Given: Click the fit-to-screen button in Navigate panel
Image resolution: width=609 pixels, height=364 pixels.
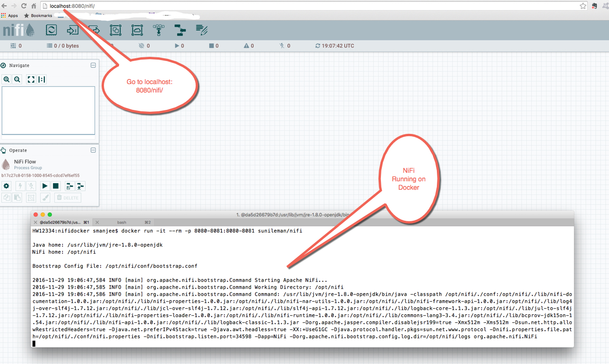Looking at the screenshot, I should pyautogui.click(x=31, y=79).
